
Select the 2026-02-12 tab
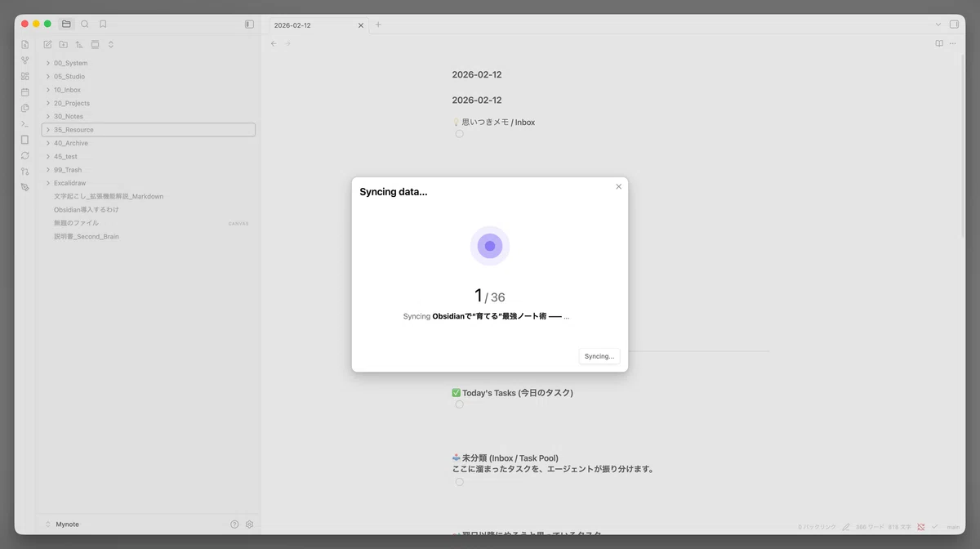319,25
